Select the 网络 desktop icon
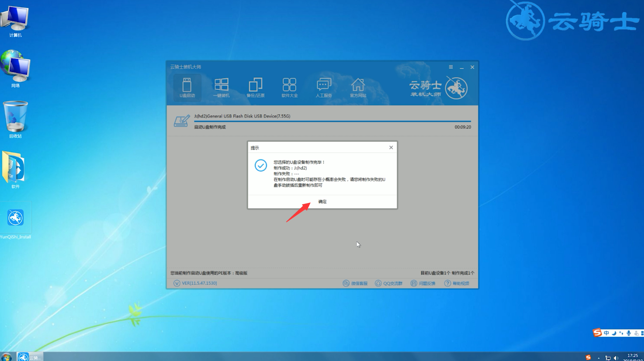This screenshot has width=644, height=361. click(x=15, y=69)
